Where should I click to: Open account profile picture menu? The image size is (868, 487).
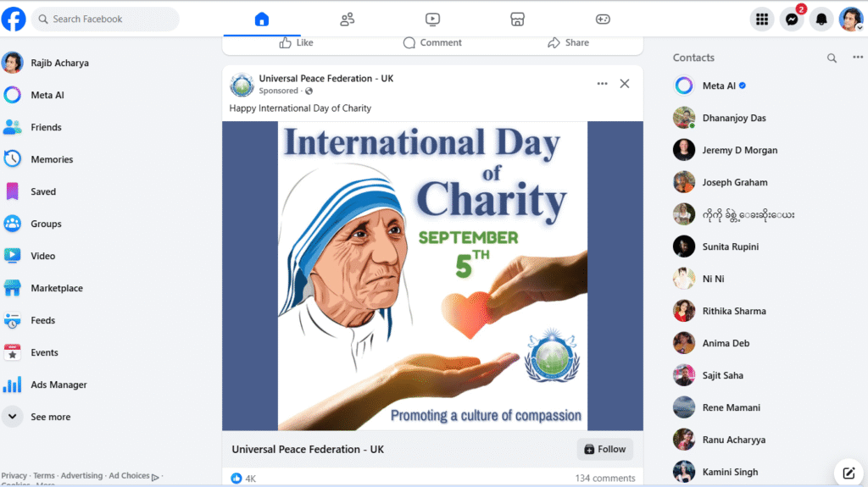[x=850, y=19]
